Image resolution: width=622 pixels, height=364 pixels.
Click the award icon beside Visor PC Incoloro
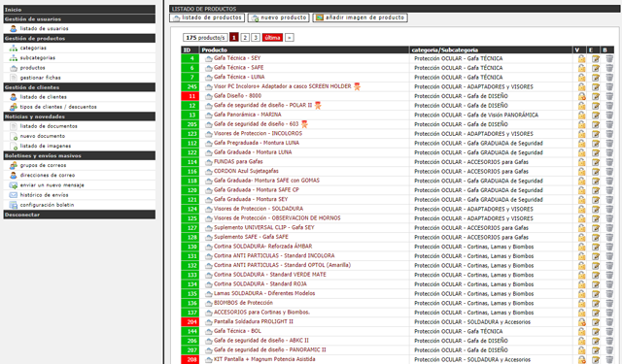click(357, 86)
